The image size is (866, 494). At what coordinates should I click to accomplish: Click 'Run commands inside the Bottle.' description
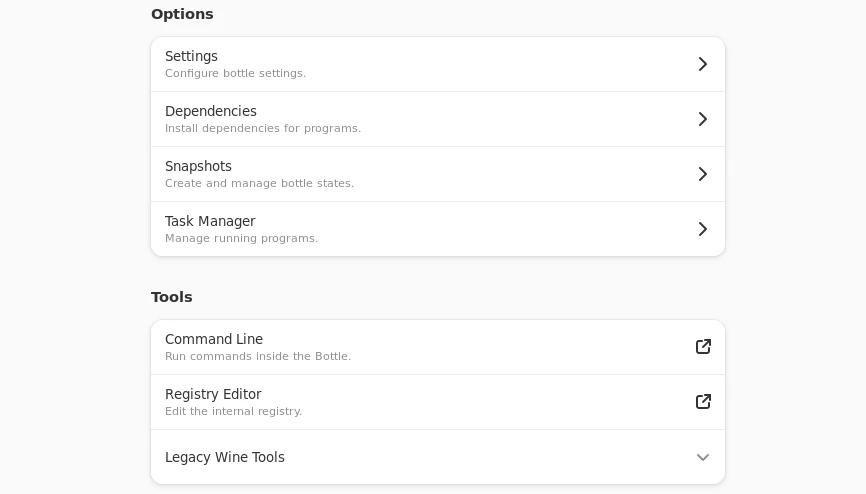pyautogui.click(x=258, y=357)
